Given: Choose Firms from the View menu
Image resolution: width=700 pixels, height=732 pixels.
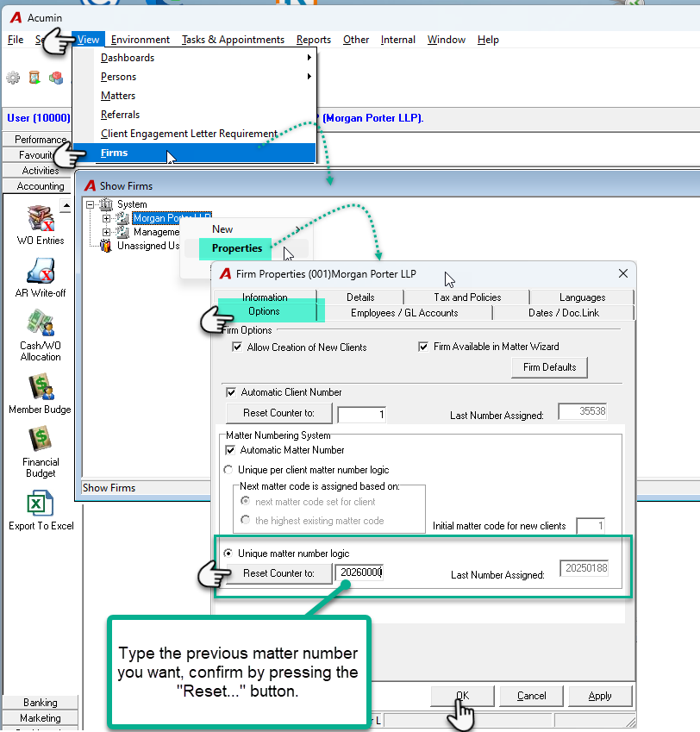Looking at the screenshot, I should 194,153.
